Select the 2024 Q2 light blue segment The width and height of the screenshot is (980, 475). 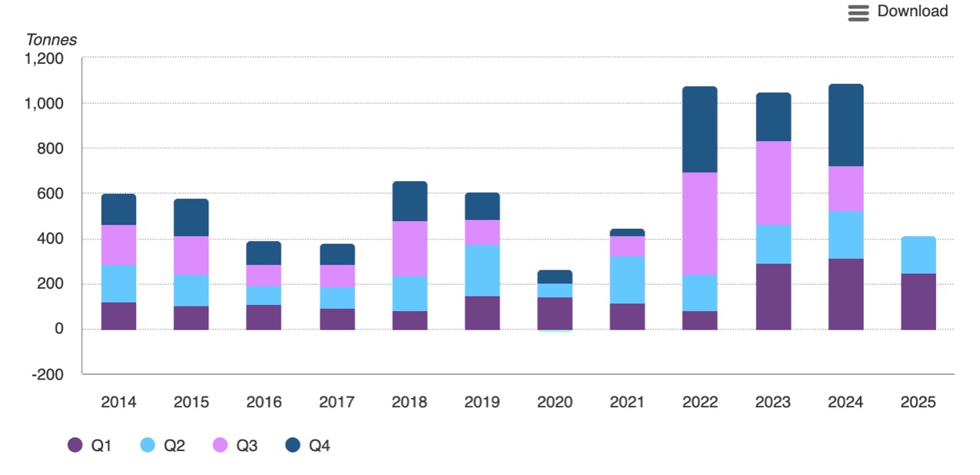(x=846, y=235)
